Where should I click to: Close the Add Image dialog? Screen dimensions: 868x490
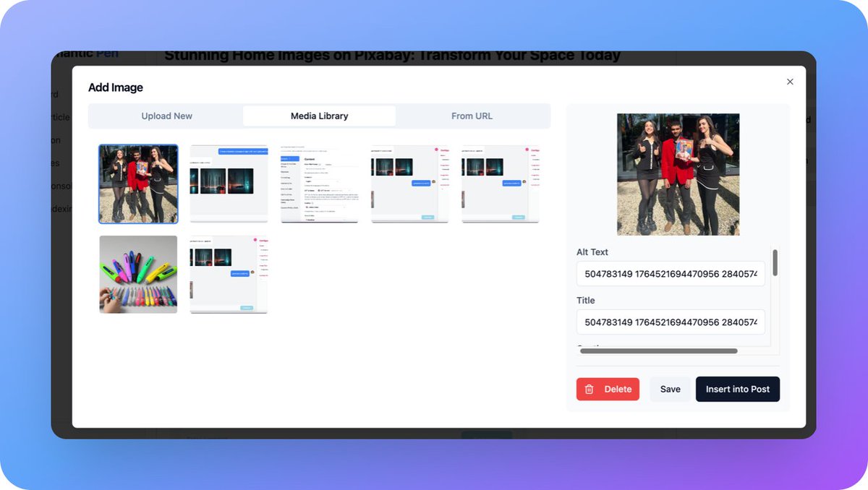pyautogui.click(x=790, y=82)
